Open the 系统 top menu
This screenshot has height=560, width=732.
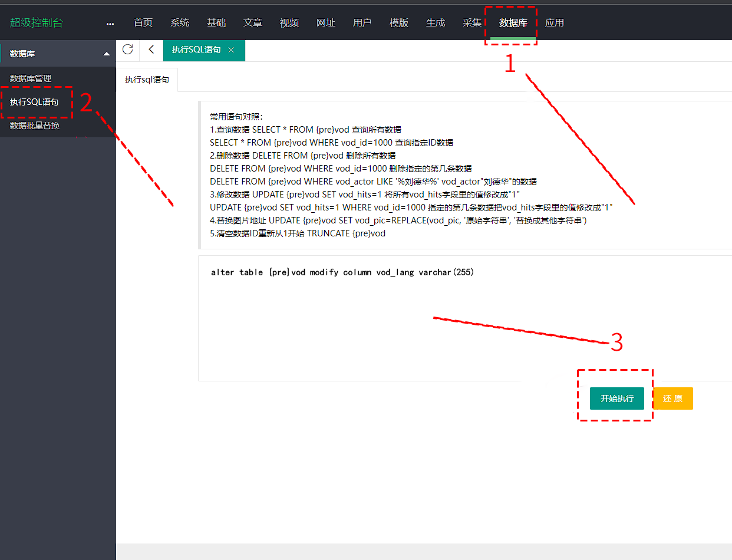[180, 23]
